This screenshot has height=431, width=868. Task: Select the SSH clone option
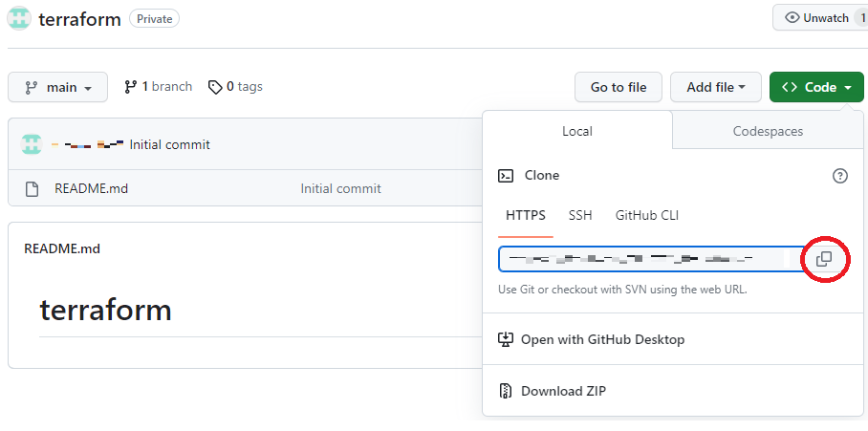pos(580,215)
